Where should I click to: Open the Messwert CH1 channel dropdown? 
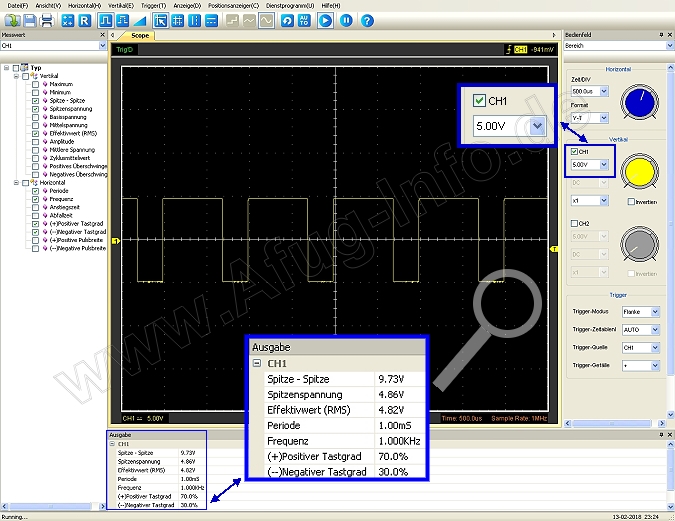pos(102,45)
